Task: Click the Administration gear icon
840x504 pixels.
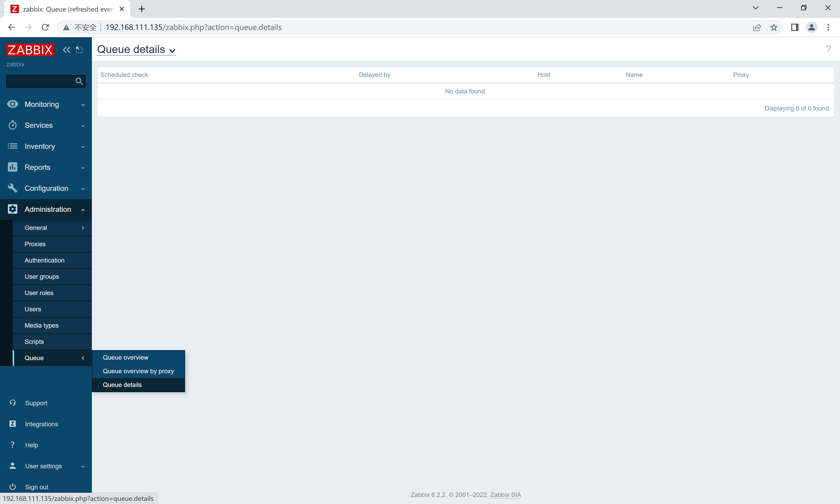Action: (x=13, y=209)
